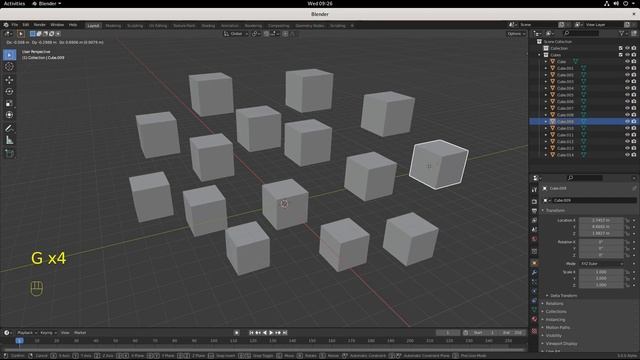Screen dimensions: 640x360
Task: Toggle eye icon for Cube.012
Action: pos(627,142)
